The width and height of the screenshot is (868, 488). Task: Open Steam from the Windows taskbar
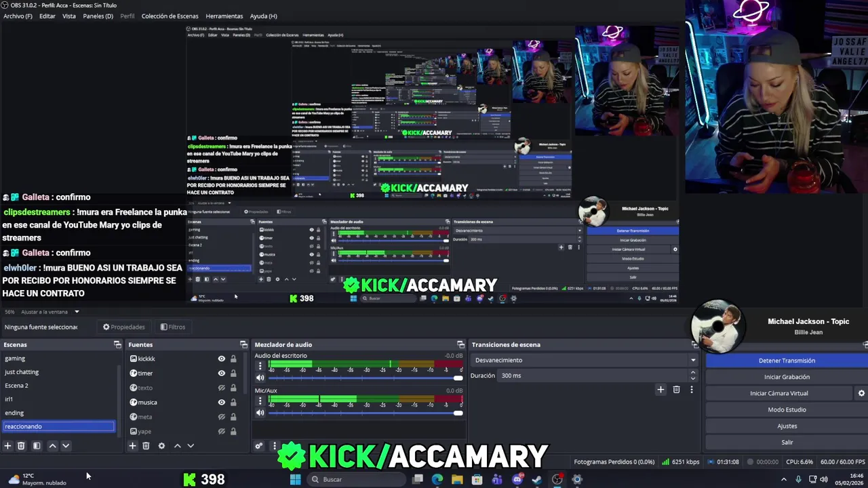[537, 480]
